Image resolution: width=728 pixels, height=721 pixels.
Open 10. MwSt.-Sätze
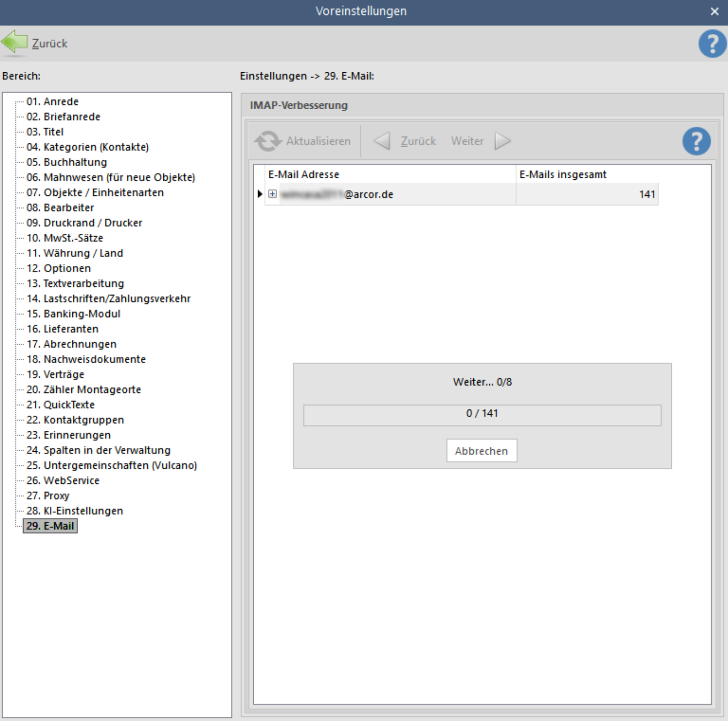(65, 238)
